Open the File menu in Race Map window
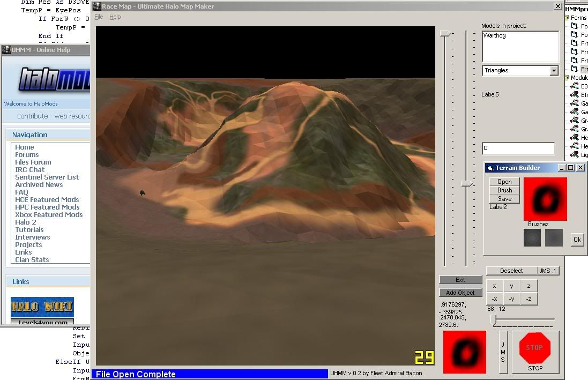This screenshot has width=588, height=380. point(99,17)
